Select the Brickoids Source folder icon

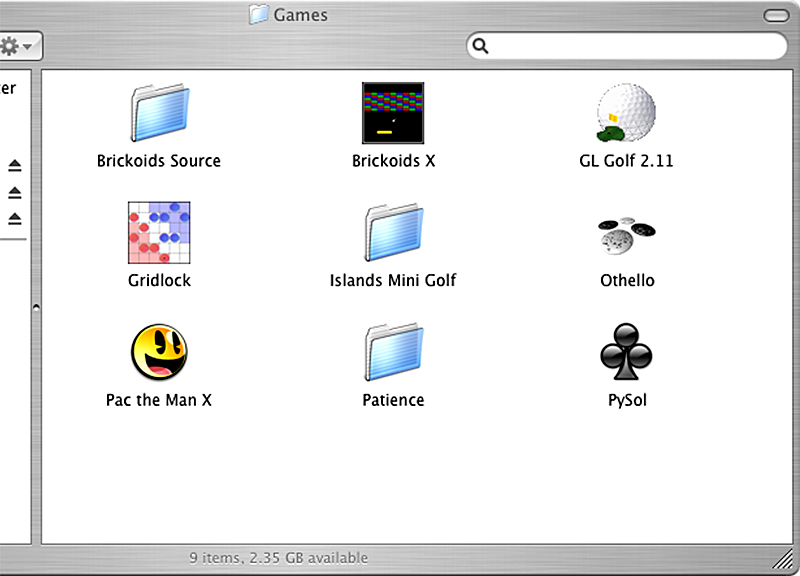(x=160, y=113)
